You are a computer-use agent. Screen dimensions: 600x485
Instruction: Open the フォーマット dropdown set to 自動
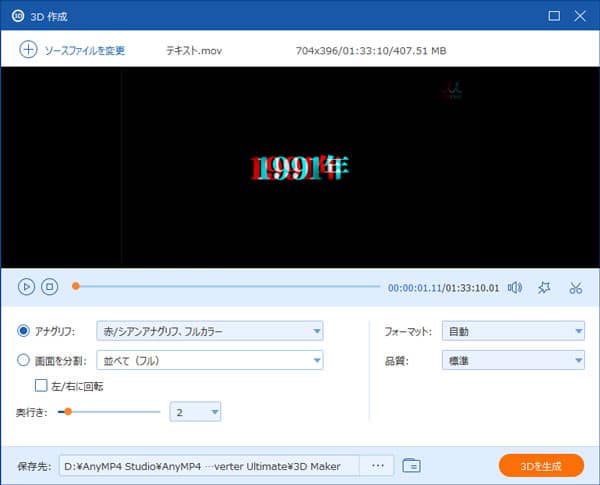[x=513, y=331]
